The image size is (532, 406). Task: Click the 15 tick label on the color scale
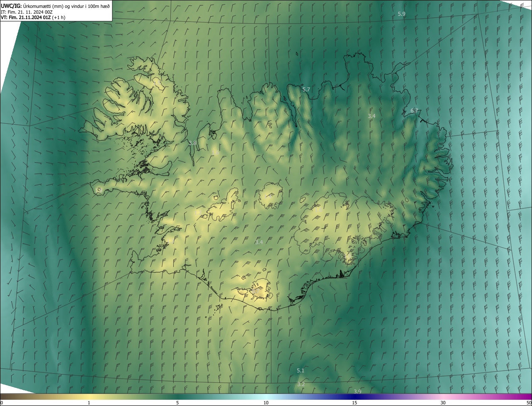point(355,403)
